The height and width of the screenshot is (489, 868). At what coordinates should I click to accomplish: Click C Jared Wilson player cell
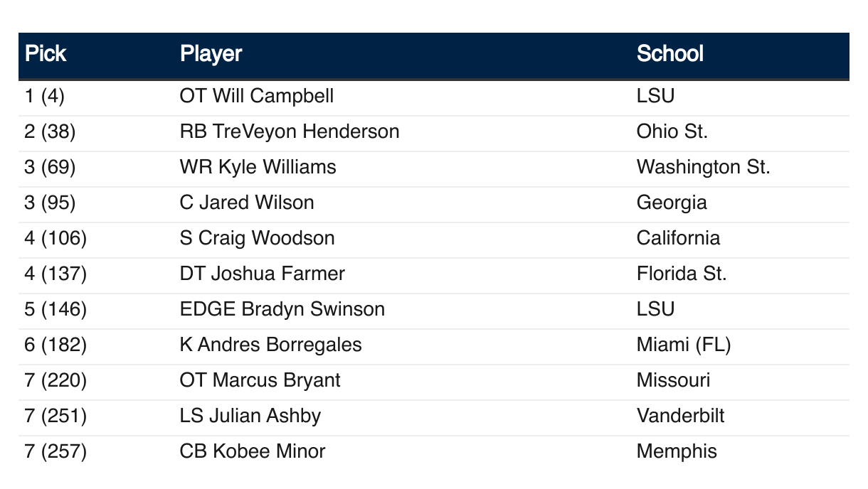pyautogui.click(x=247, y=203)
